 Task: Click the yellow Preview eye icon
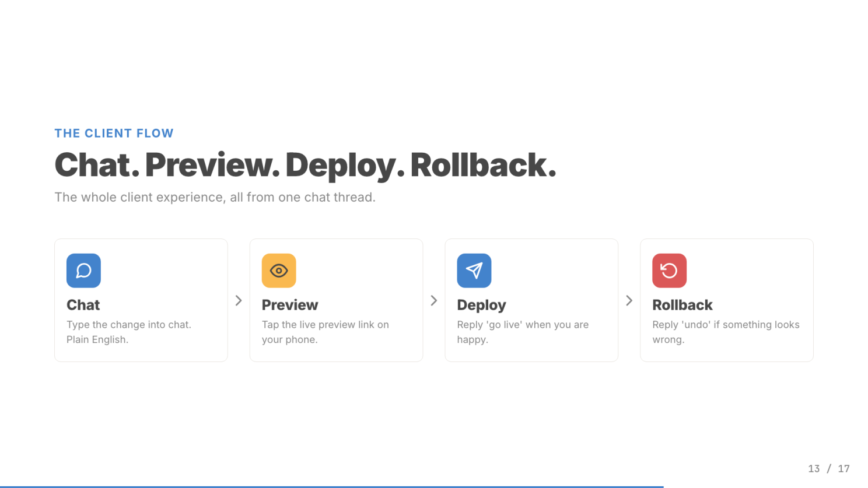[279, 271]
